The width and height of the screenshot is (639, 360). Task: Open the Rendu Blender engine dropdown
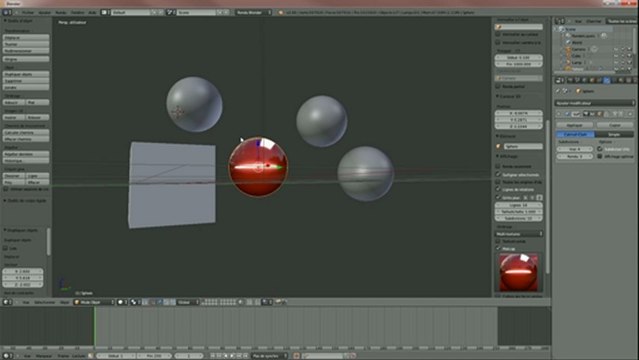(253, 13)
